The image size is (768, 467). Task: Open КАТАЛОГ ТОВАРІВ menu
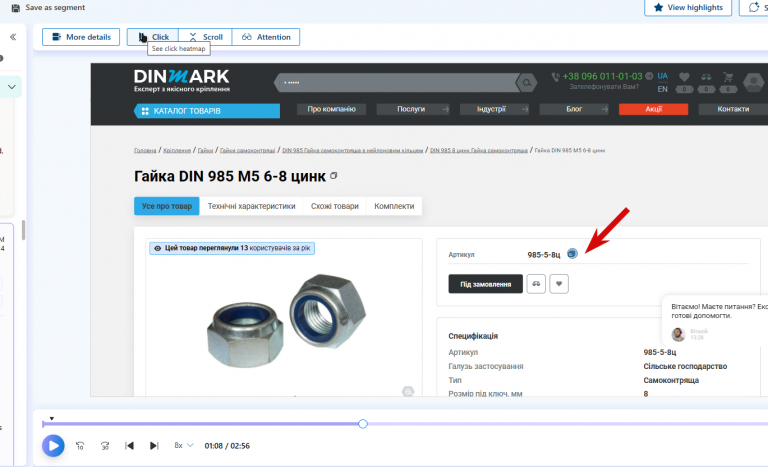coord(207,111)
